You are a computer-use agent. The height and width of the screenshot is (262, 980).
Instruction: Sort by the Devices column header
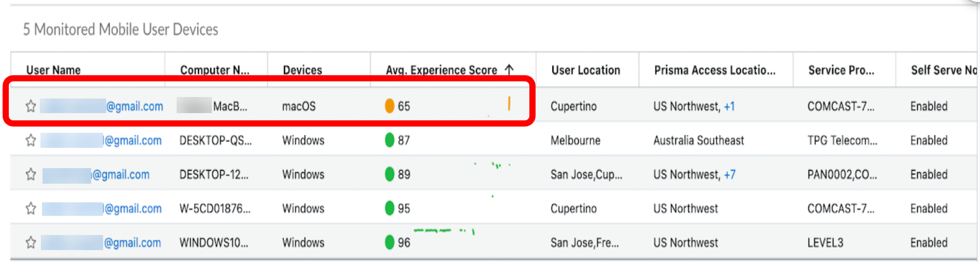pos(302,70)
